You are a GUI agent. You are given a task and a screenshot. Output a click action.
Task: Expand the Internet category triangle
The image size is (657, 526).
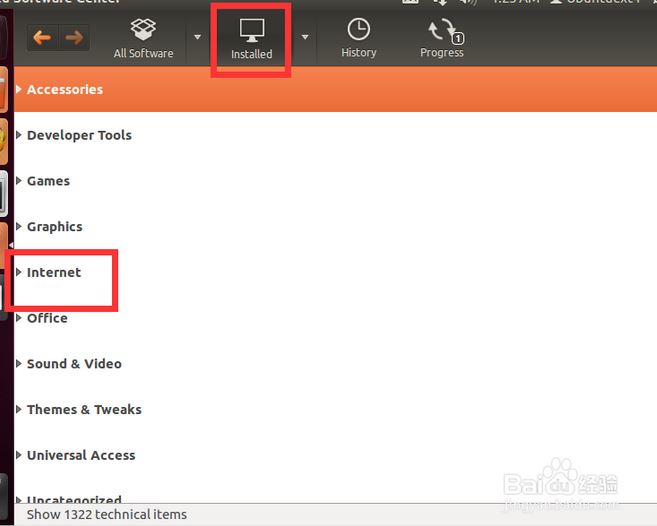coord(19,272)
